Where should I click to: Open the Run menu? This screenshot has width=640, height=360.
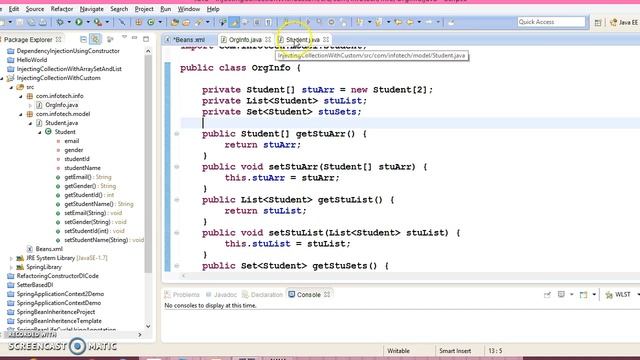coord(165,9)
